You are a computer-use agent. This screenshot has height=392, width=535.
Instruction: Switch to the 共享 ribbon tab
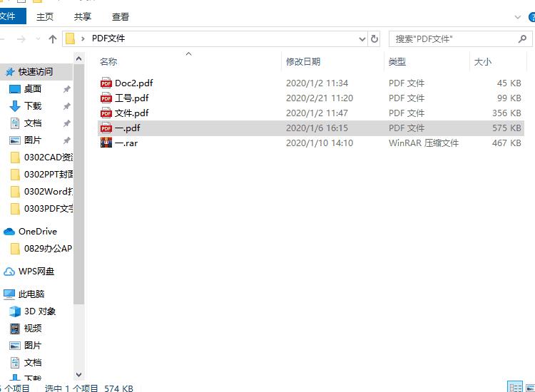[83, 16]
